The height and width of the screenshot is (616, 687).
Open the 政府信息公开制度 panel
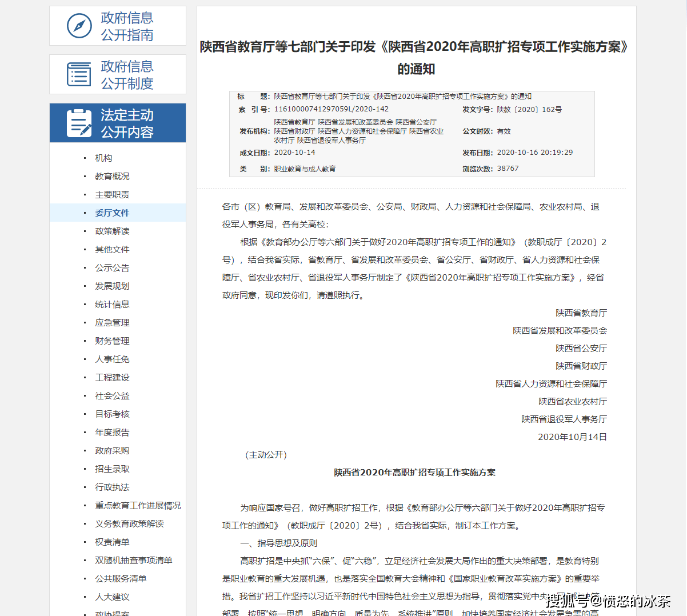[126, 74]
